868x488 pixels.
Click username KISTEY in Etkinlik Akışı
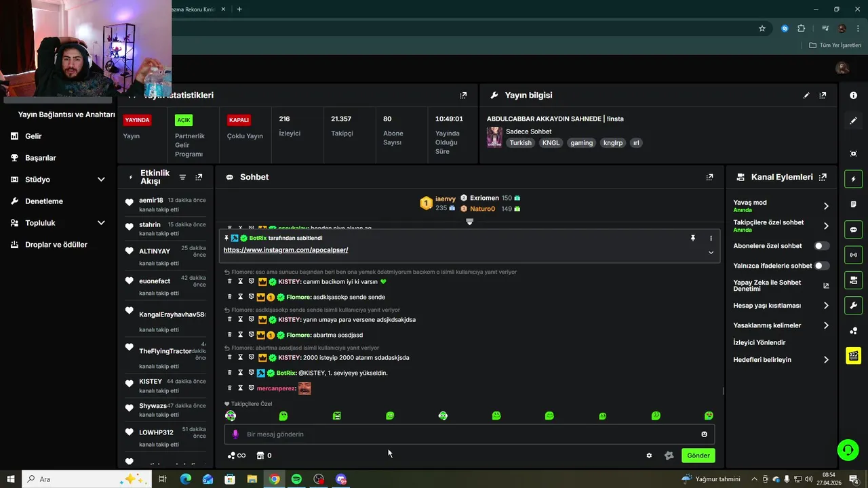151,382
